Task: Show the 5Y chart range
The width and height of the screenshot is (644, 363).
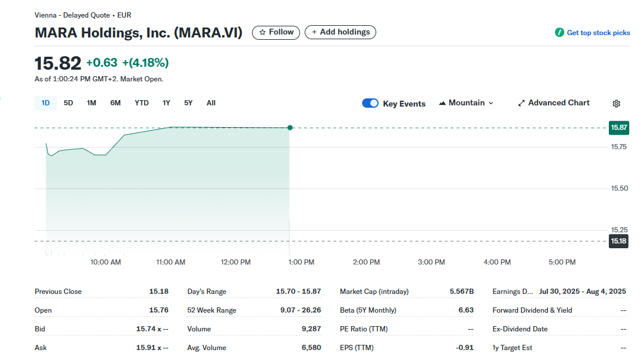Action: pos(188,103)
